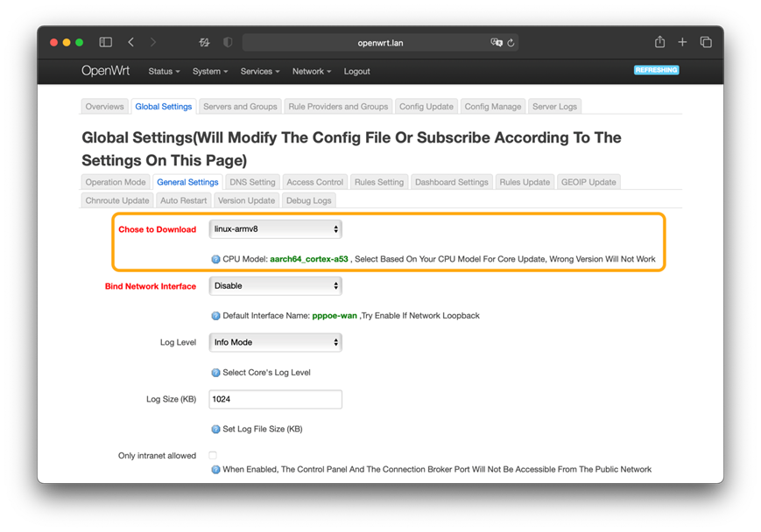
Task: Show the tab overview icon
Action: 706,42
